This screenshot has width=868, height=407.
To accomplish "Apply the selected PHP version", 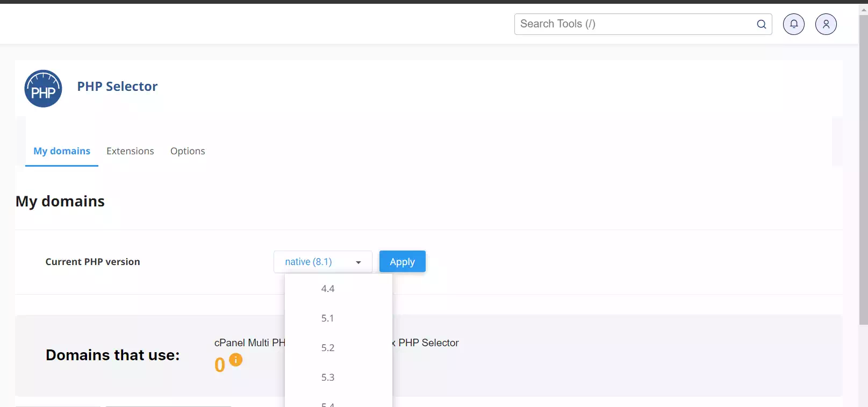I will (x=403, y=261).
